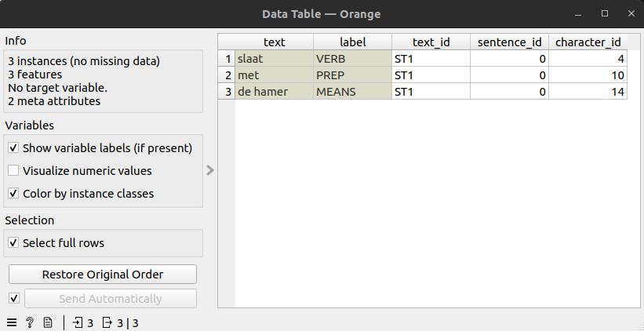This screenshot has width=644, height=331.
Task: Sort by the character_id column header
Action: click(x=588, y=42)
